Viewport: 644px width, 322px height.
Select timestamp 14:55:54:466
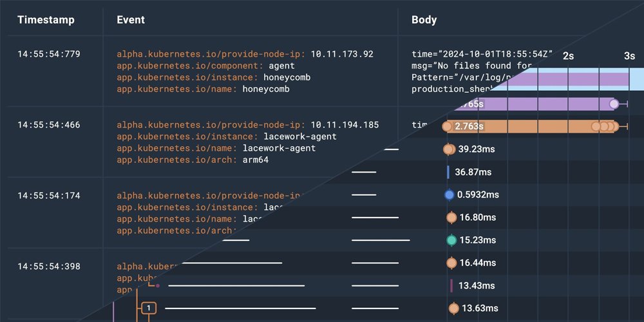[49, 125]
